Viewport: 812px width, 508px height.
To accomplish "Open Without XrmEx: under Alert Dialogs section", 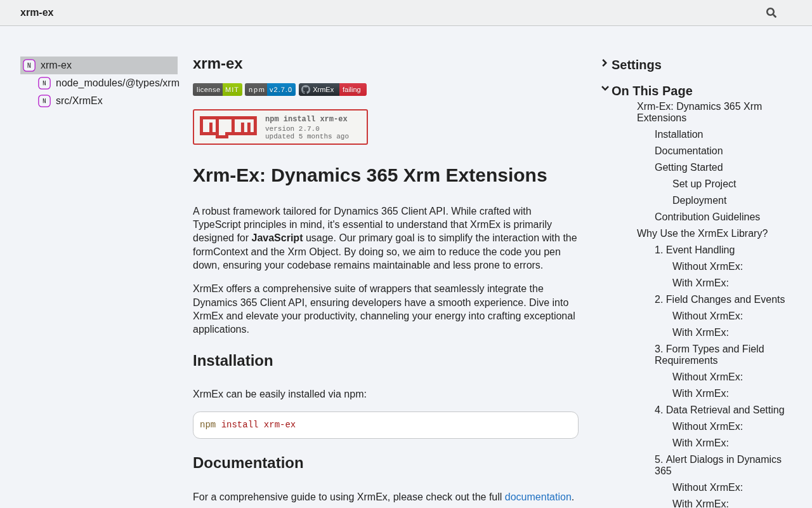I will tap(707, 488).
